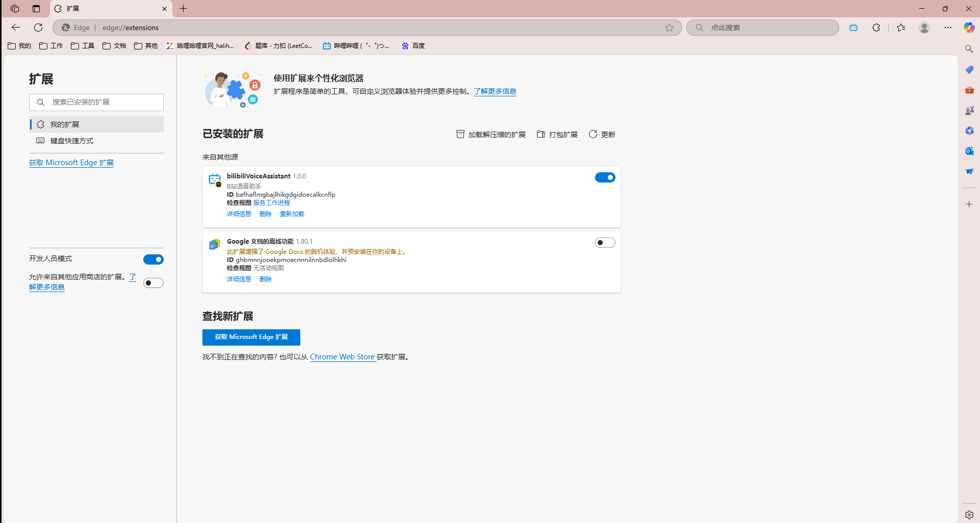Open the tab actions menu icon
The width and height of the screenshot is (980, 523).
(36, 9)
